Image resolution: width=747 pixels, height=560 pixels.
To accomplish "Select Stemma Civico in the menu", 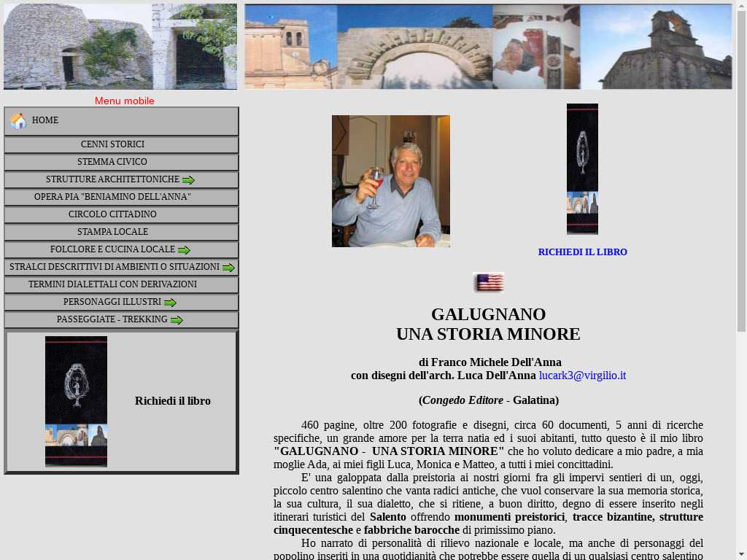I will pyautogui.click(x=121, y=162).
